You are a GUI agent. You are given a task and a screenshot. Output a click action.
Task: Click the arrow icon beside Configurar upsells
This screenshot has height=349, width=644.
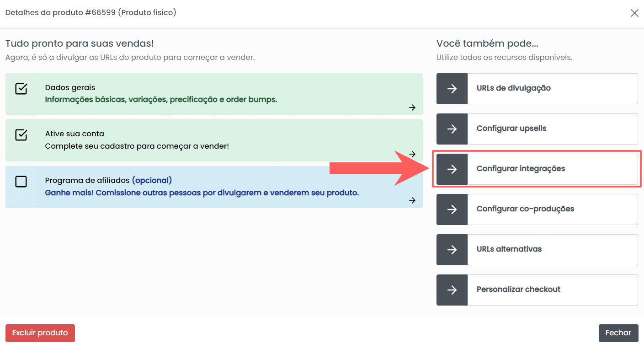tap(452, 129)
